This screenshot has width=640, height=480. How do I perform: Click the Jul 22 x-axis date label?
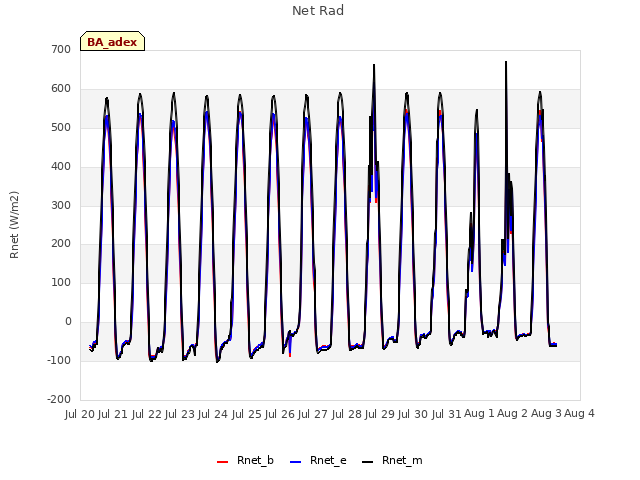coord(147,414)
